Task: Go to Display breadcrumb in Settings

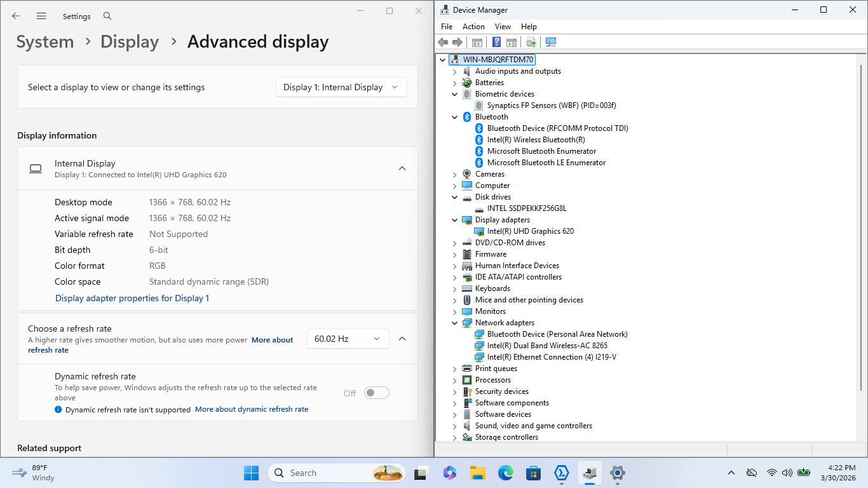Action: tap(130, 42)
